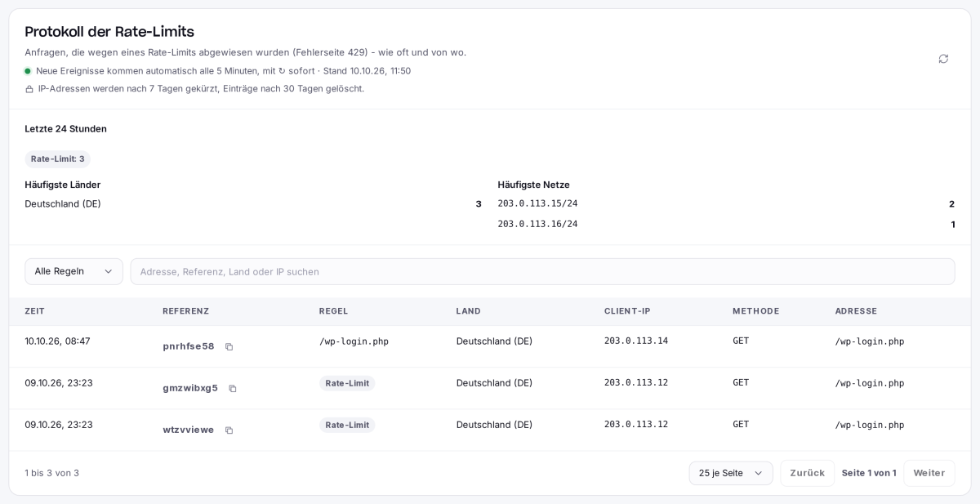
Task: Click the GET method in the pnrhfse58 row
Action: (741, 341)
